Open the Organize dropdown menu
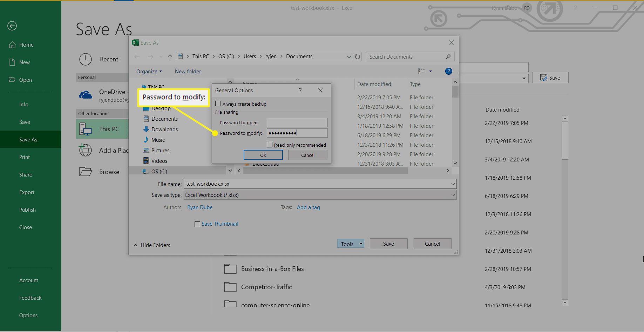 [149, 71]
